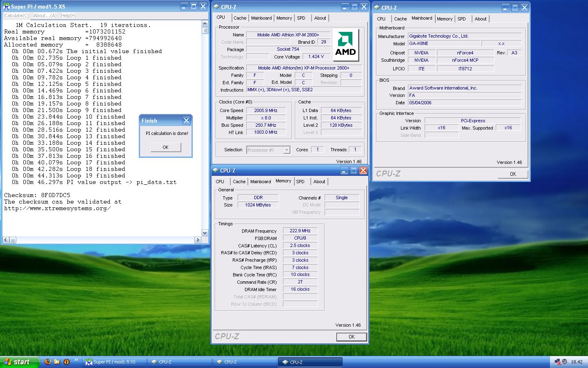Image resolution: width=588 pixels, height=368 pixels.
Task: Click the LPCIO model field IT8712
Action: click(465, 69)
